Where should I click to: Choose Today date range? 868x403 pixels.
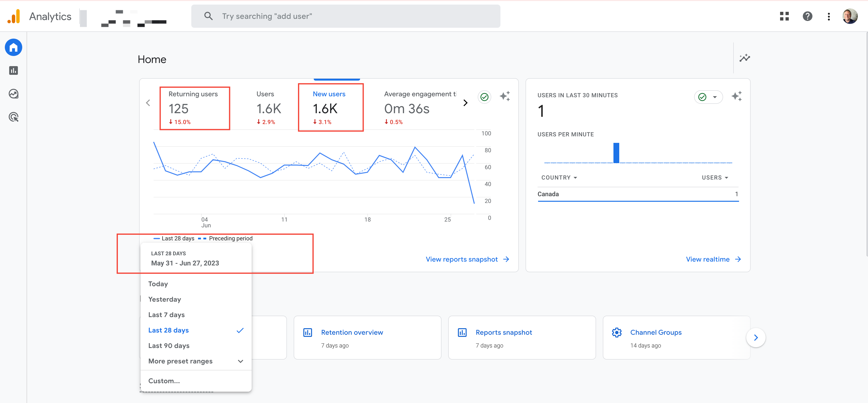click(196, 284)
